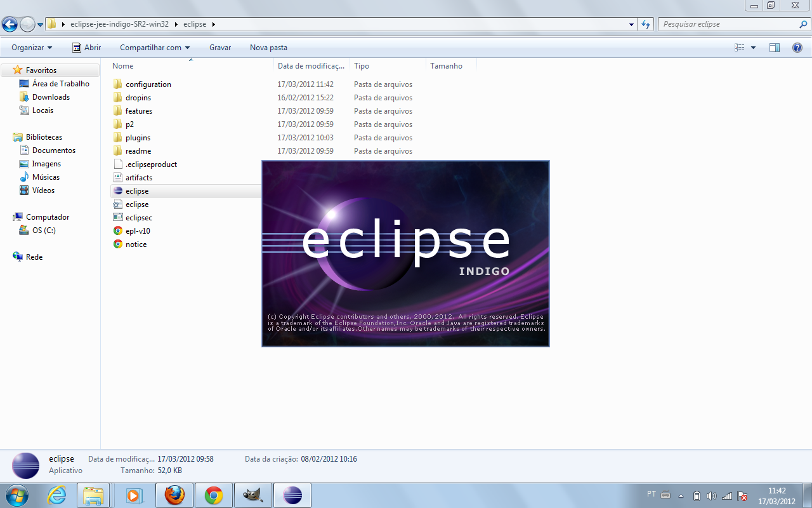
Task: Launch Firefox from the taskbar
Action: pos(174,495)
